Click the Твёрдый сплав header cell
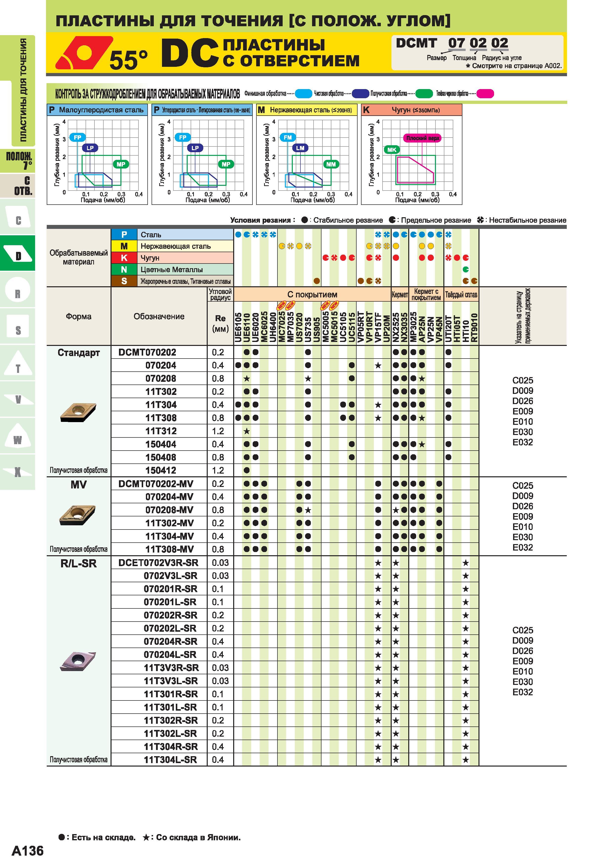This screenshot has width=613, height=868. pos(461,294)
